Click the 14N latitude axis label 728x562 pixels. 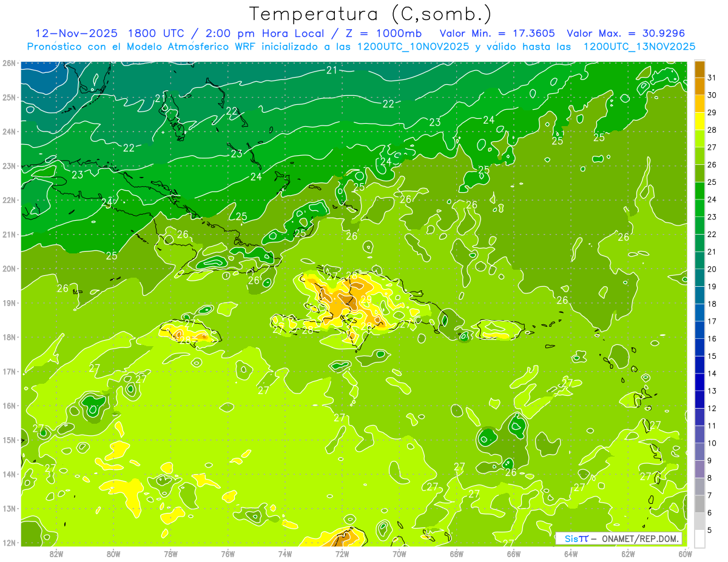pos(9,474)
